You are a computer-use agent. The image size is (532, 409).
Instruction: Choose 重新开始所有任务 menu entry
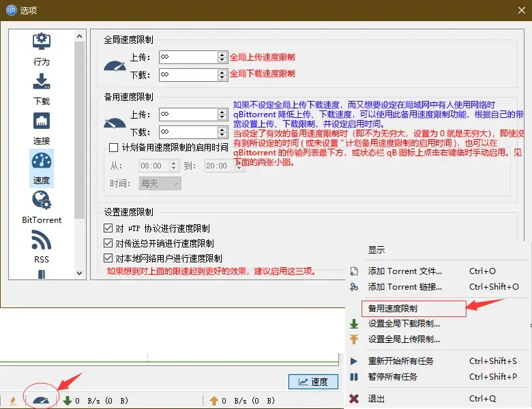pos(400,361)
